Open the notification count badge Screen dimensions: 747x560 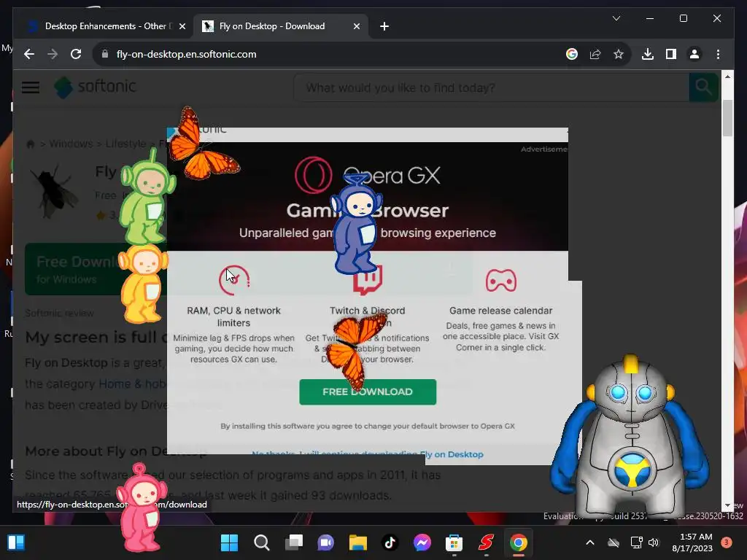(726, 542)
